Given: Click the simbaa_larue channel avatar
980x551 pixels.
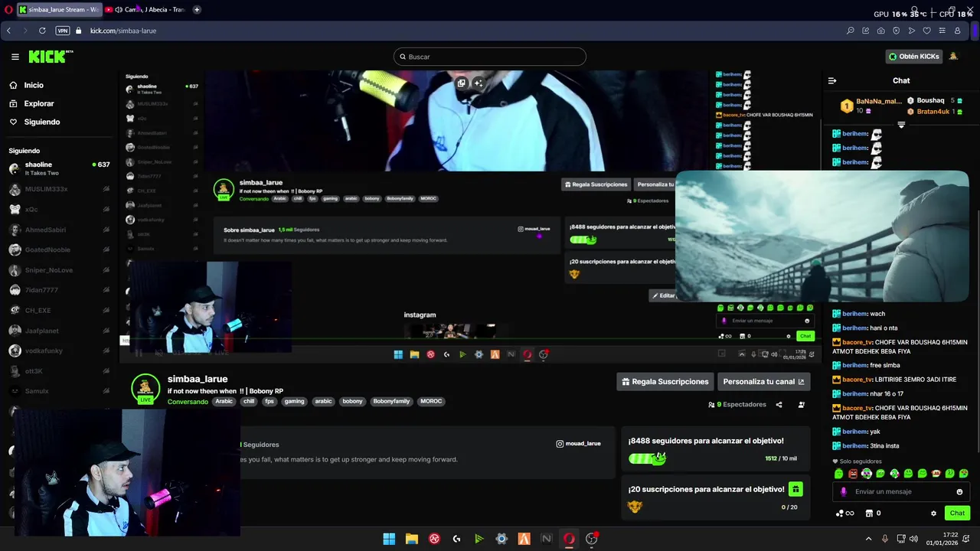Looking at the screenshot, I should (x=145, y=389).
